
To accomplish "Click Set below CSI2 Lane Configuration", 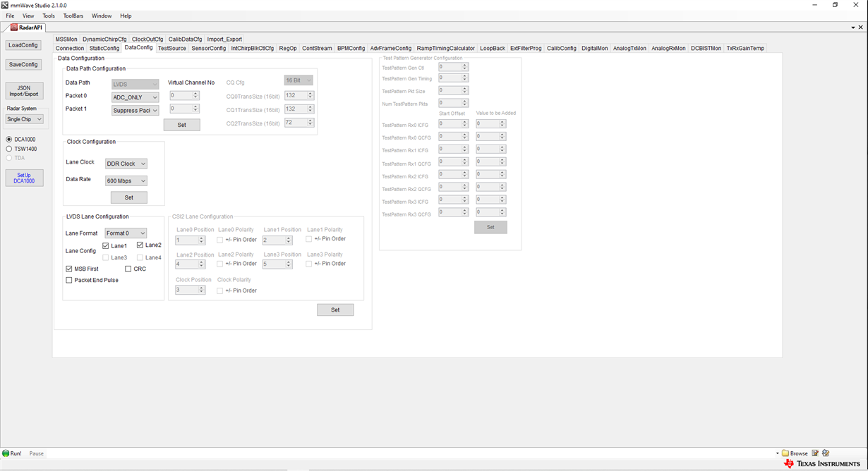I will coord(335,310).
